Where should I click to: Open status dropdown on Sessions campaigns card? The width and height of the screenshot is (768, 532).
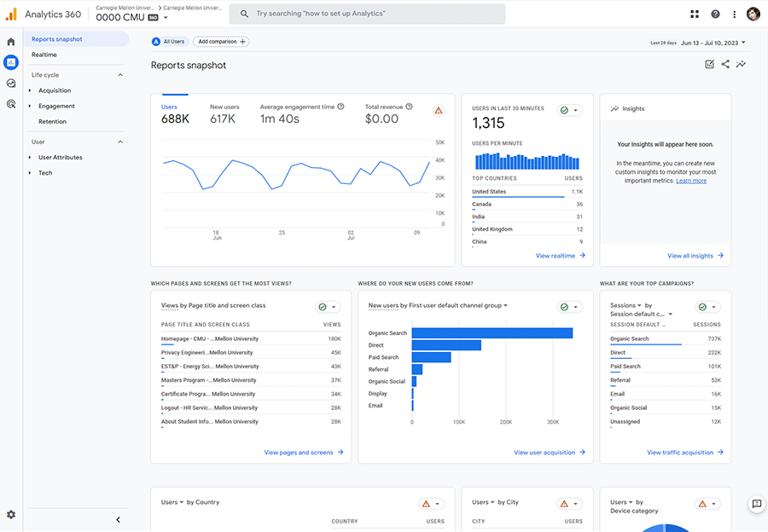[x=707, y=307]
